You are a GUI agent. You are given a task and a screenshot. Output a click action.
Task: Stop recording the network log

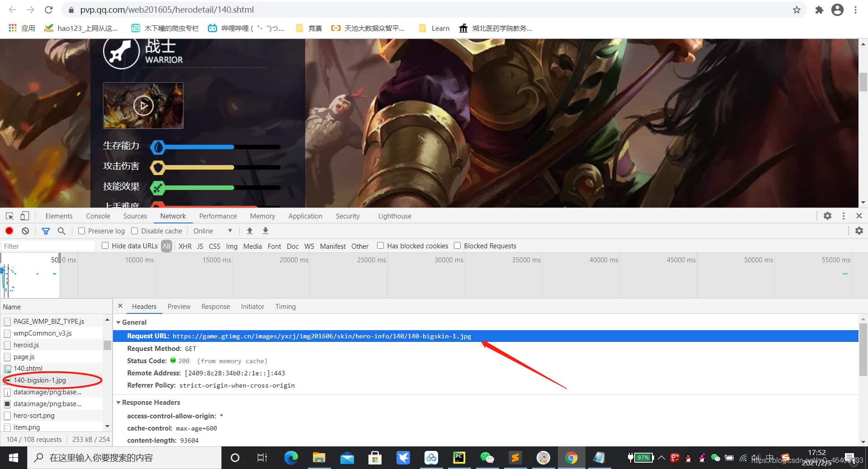coord(9,231)
